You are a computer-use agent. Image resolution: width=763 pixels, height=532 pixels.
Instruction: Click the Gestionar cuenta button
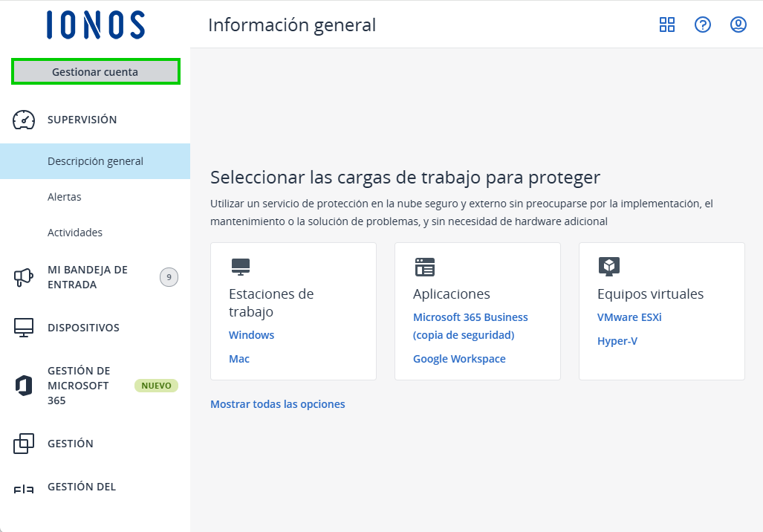click(x=95, y=71)
